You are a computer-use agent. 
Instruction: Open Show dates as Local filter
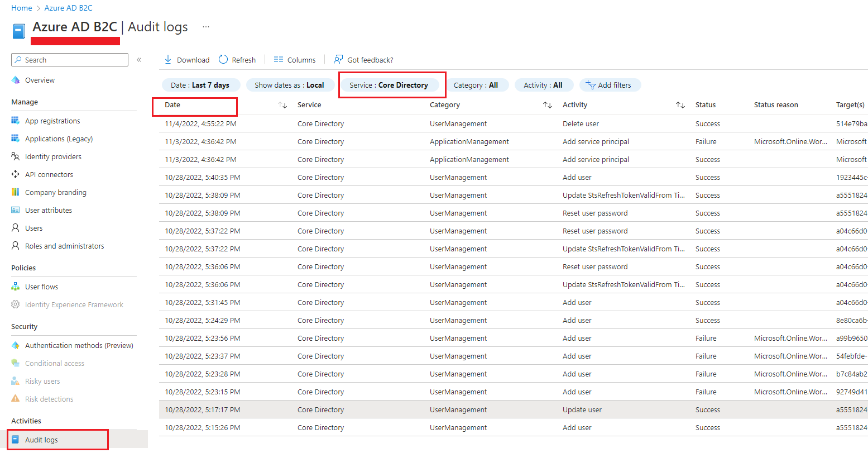(290, 85)
